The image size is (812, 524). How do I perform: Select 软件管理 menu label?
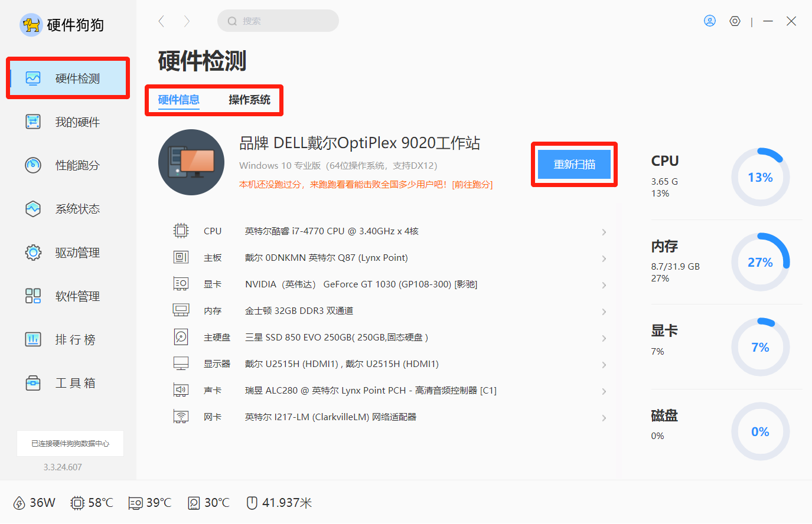pos(77,296)
